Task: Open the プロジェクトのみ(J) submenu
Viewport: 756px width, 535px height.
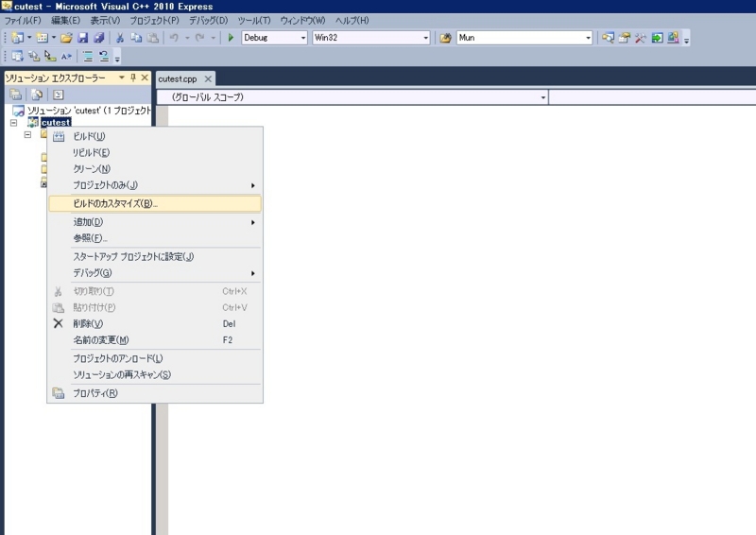Action: coord(155,185)
